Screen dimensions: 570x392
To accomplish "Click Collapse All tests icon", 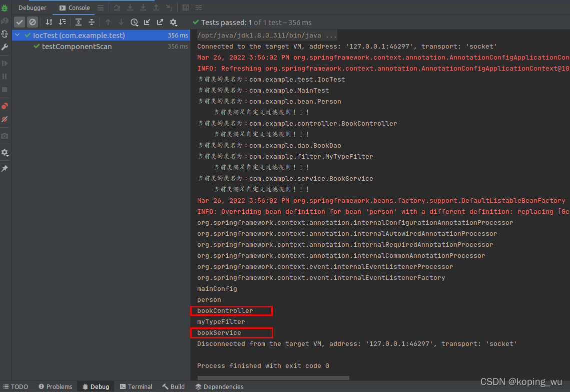I will pyautogui.click(x=92, y=22).
